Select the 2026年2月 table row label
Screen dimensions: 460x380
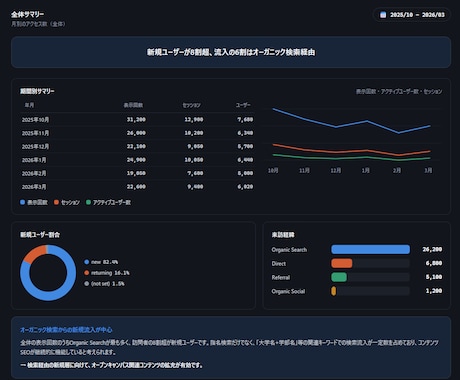(x=34, y=173)
